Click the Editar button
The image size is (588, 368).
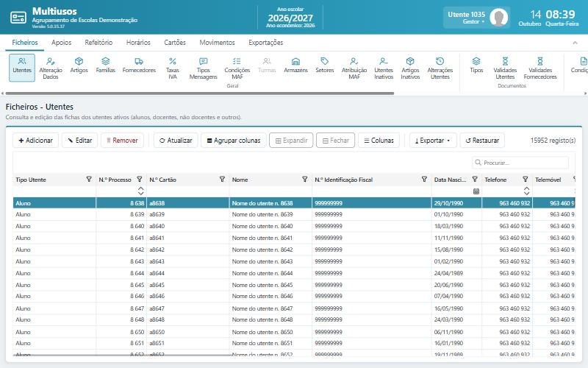click(x=79, y=141)
